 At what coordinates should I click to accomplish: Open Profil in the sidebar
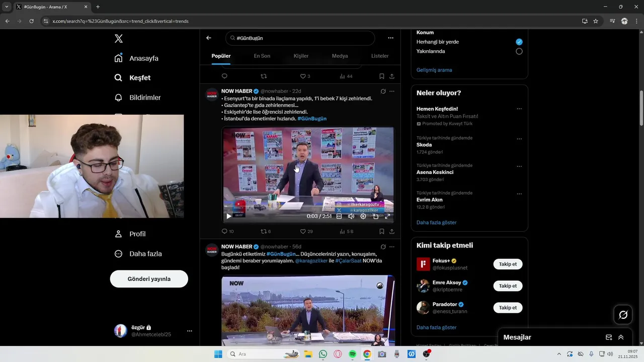pos(130,234)
